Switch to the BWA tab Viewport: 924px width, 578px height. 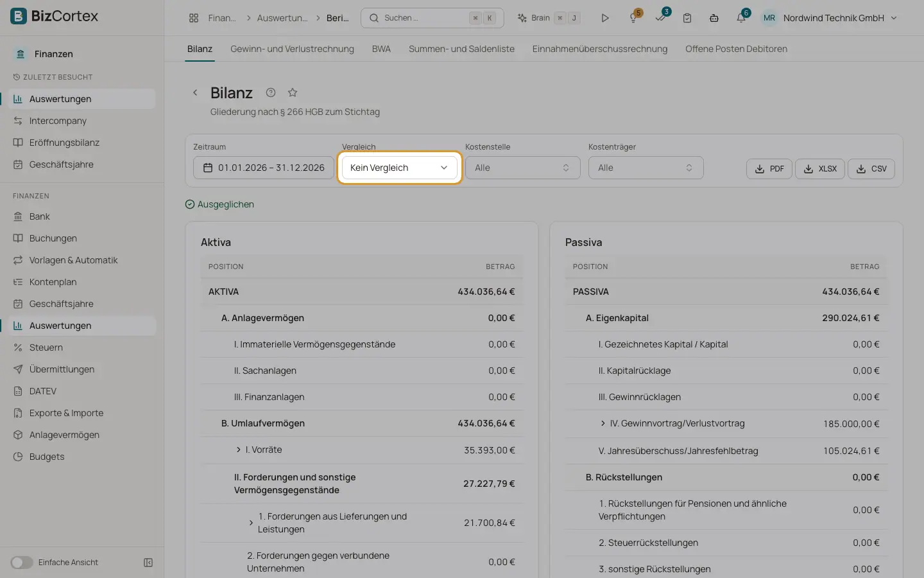point(381,49)
